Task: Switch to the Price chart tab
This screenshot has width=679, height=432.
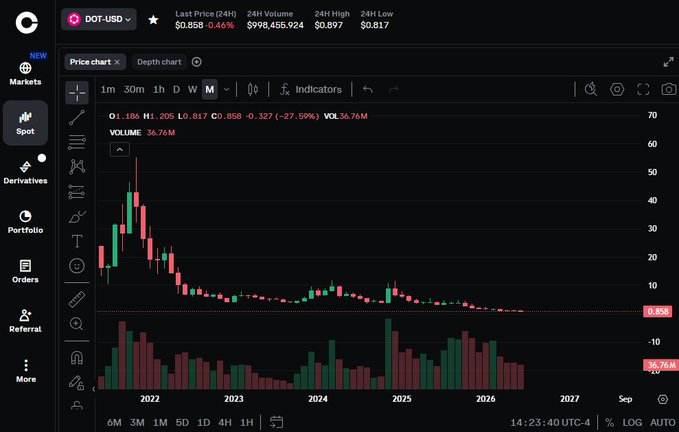Action: [x=90, y=62]
